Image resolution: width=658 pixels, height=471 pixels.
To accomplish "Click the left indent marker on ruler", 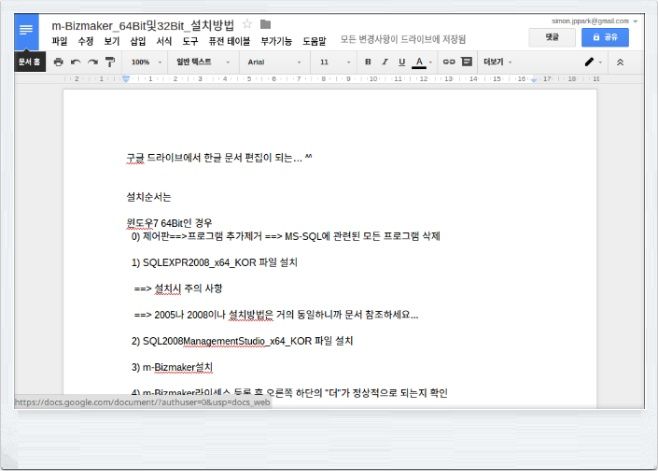I will click(x=125, y=78).
